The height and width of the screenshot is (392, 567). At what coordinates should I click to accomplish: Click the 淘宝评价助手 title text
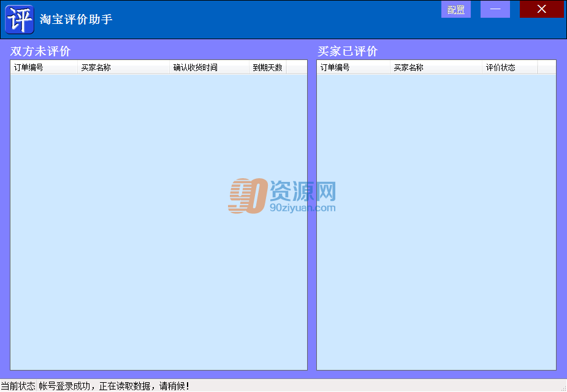click(x=76, y=20)
